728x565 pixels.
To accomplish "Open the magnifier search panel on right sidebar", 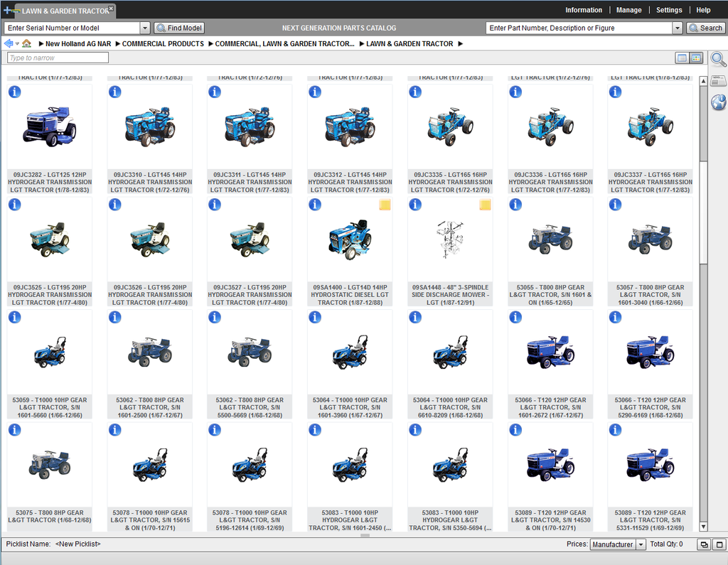I will [x=718, y=60].
